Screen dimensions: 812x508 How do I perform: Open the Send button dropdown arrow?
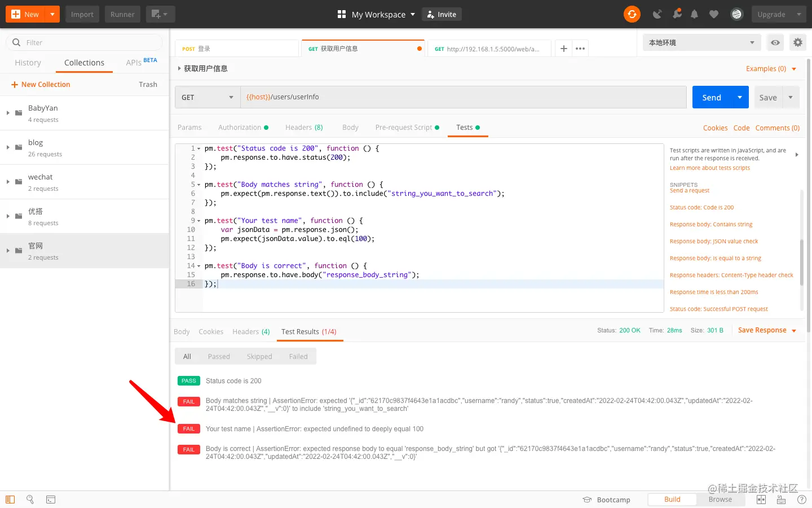click(740, 97)
